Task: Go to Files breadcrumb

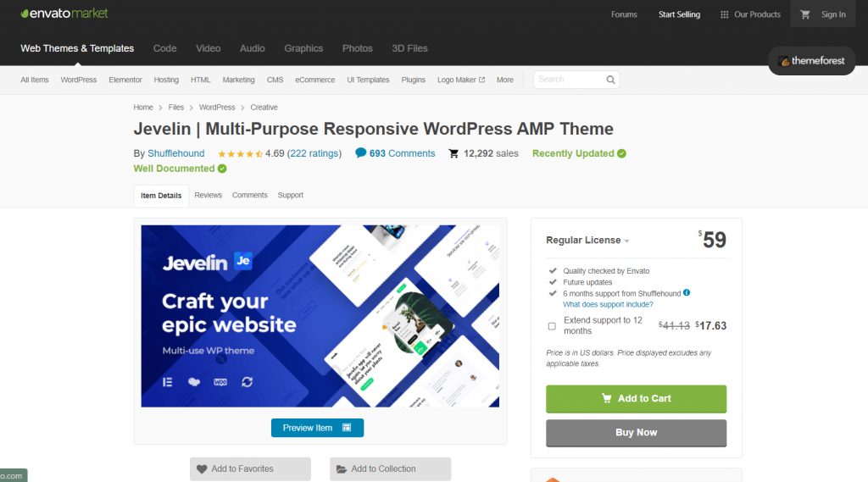Action: [x=176, y=108]
